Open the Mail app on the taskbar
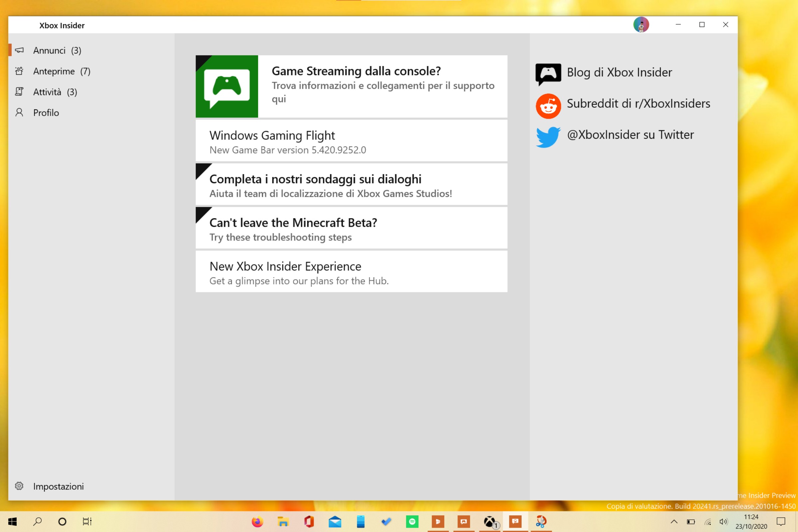The width and height of the screenshot is (798, 532). tap(335, 521)
